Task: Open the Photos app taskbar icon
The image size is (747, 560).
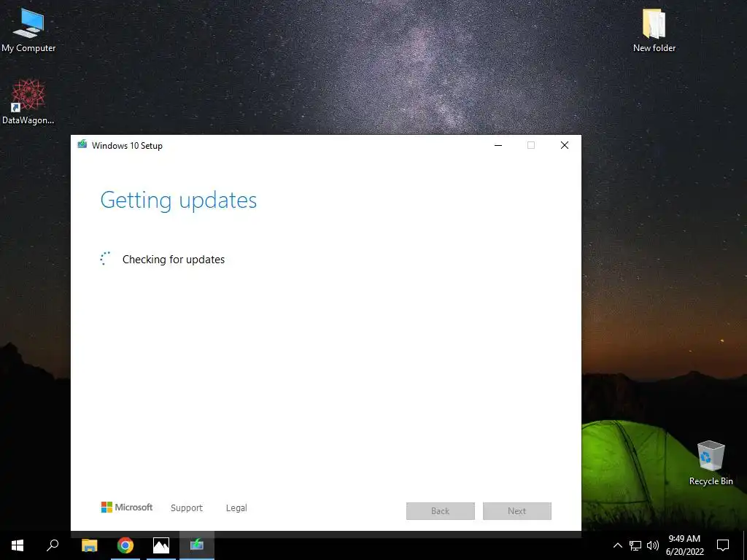Action: [x=161, y=545]
